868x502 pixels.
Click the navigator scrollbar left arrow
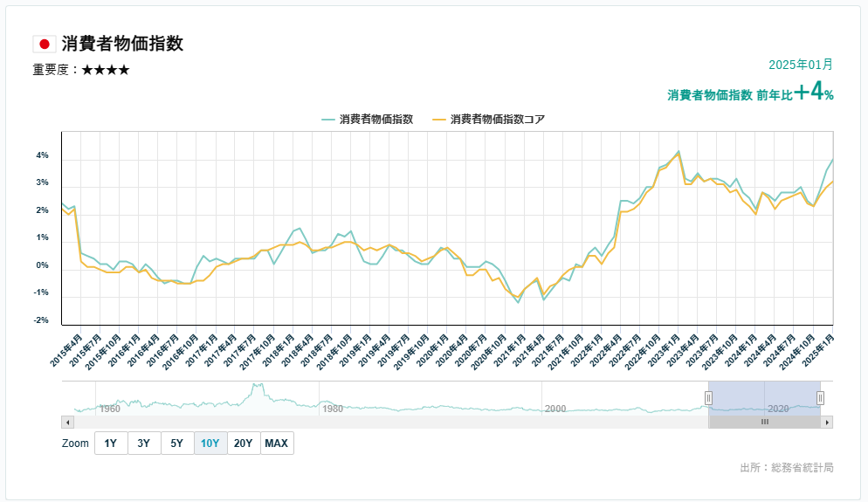point(67,423)
